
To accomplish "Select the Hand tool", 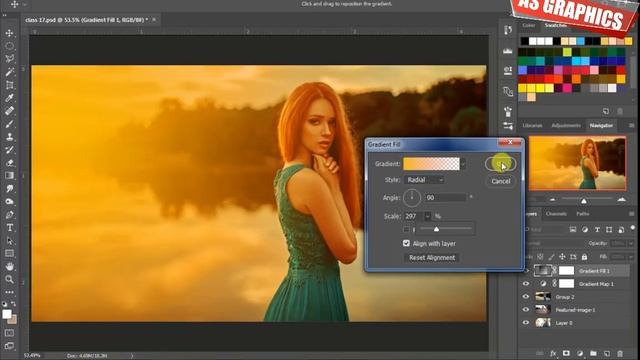I will click(9, 267).
